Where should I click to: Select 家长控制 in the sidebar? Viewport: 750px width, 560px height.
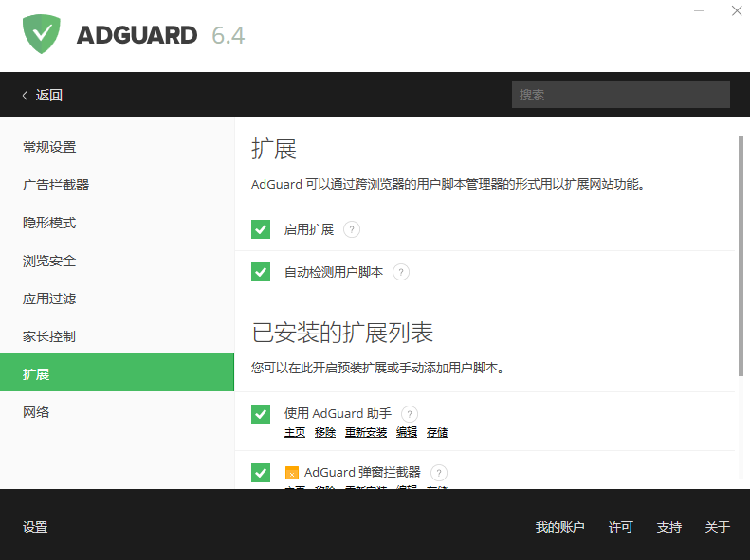(117, 336)
